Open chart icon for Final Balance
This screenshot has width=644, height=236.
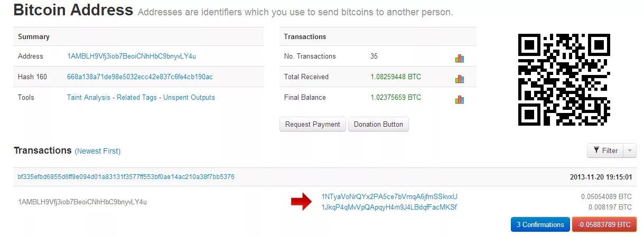click(x=459, y=99)
